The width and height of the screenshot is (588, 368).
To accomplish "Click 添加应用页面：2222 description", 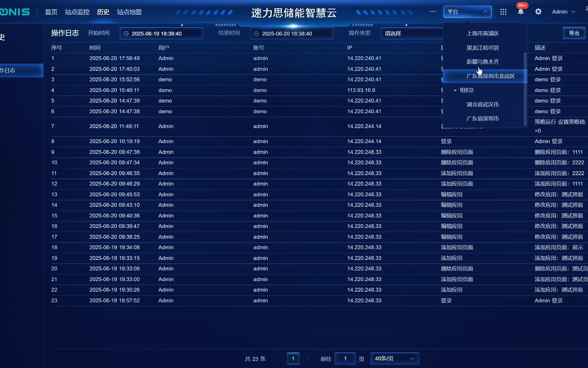I will [x=559, y=173].
